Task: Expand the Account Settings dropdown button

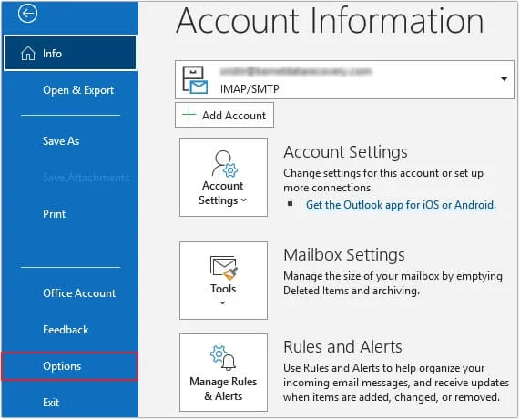Action: click(223, 178)
